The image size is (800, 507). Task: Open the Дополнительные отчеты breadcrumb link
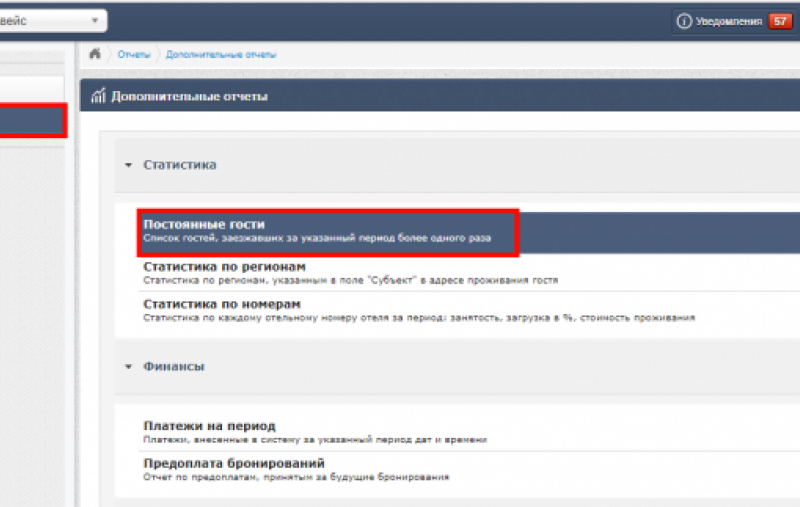(x=221, y=55)
